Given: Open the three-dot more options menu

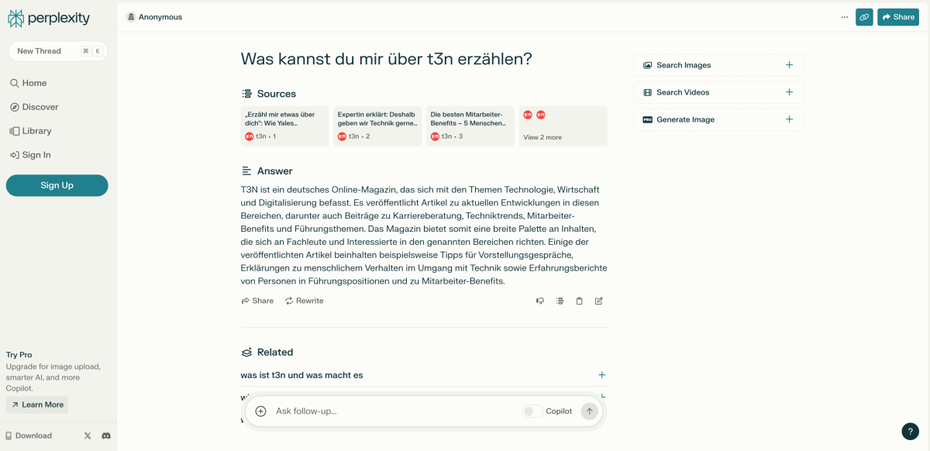Looking at the screenshot, I should 845,17.
